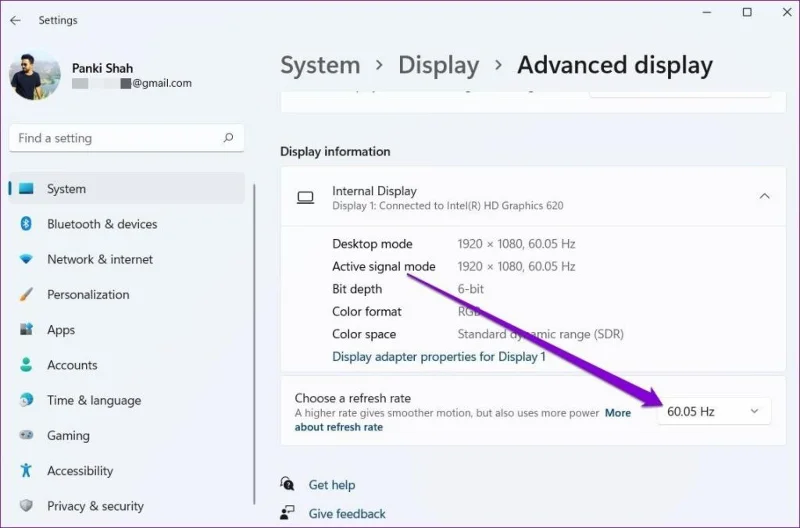Focus the Find a setting search box
The height and width of the screenshot is (528, 800).
coord(127,138)
